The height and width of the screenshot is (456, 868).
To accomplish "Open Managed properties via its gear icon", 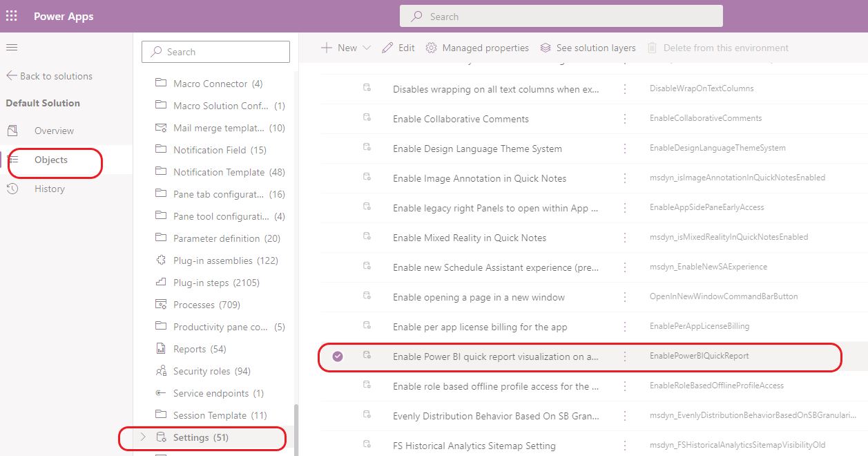I will tap(431, 48).
